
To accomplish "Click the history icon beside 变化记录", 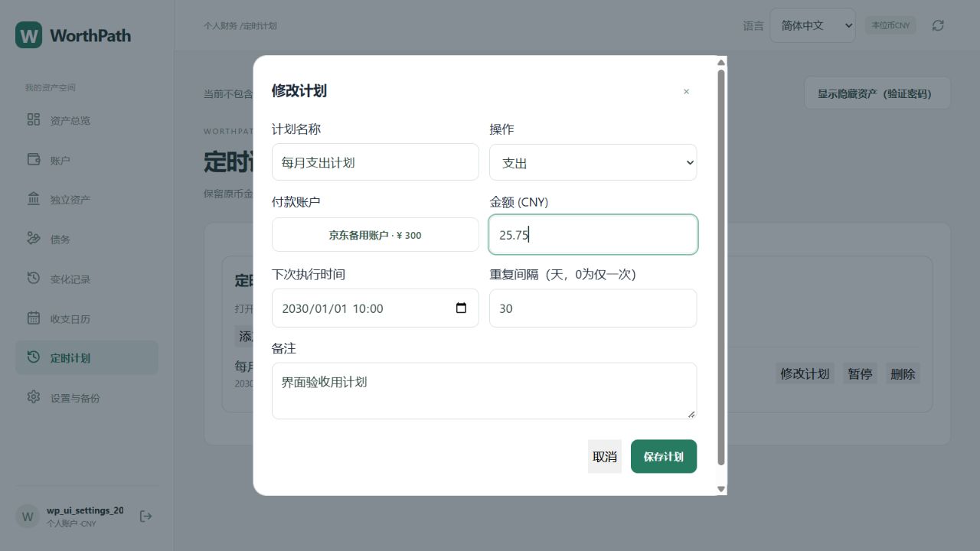I will point(34,279).
